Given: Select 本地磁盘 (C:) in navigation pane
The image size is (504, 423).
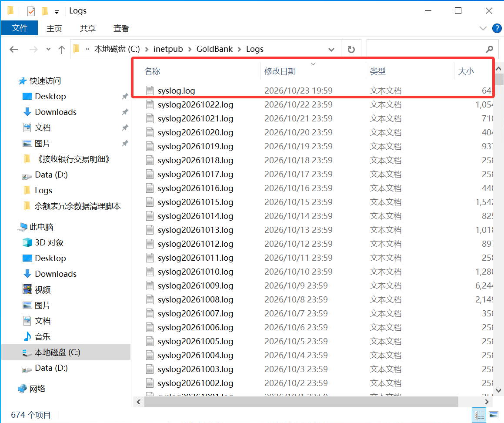Looking at the screenshot, I should 57,352.
